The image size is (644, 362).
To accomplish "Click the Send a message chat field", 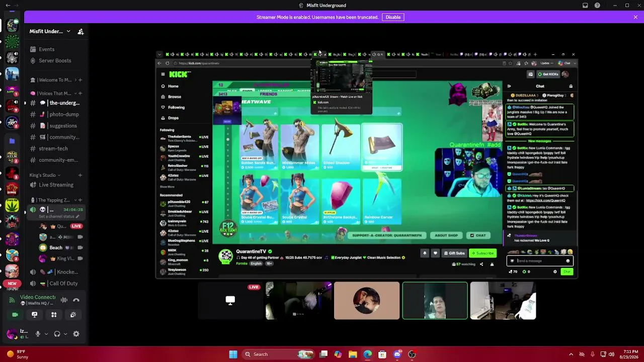I will click(539, 261).
